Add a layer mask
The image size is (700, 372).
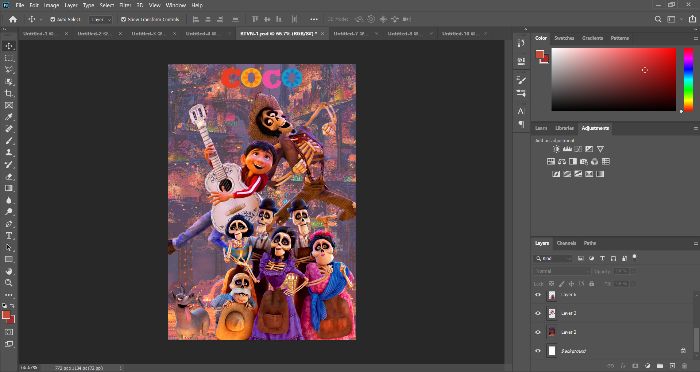[636, 366]
